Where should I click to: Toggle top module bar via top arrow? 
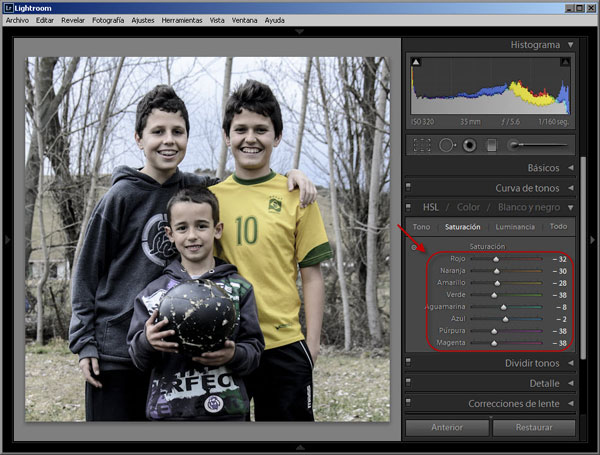[x=300, y=31]
